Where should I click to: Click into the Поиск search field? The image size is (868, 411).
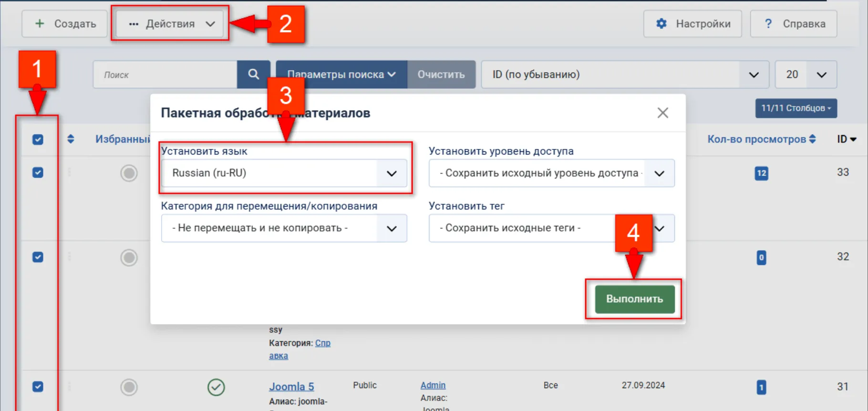click(165, 75)
